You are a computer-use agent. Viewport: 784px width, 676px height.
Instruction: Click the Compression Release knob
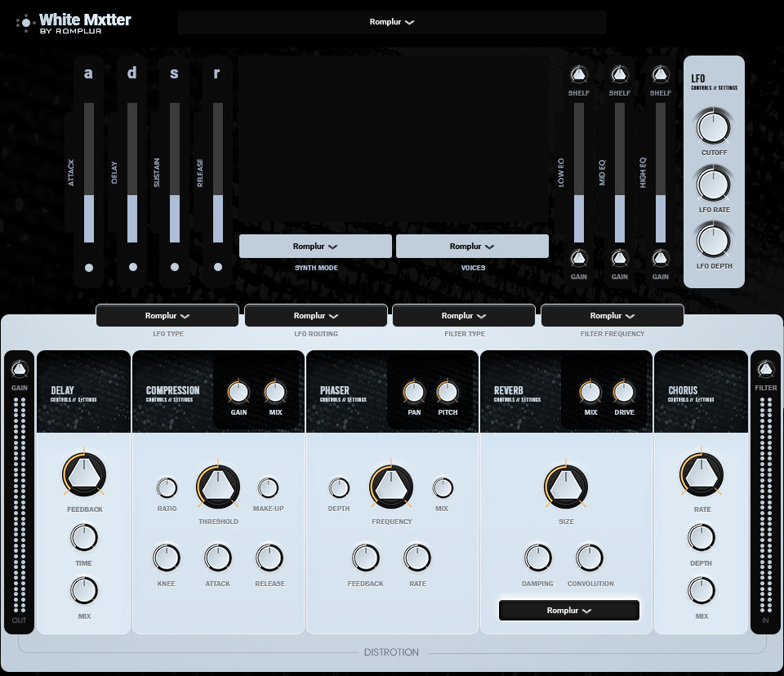point(269,558)
